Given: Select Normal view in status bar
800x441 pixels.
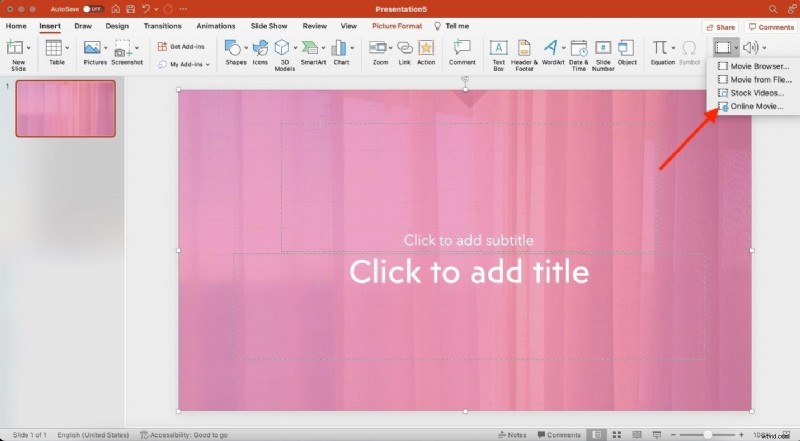Looking at the screenshot, I should (x=596, y=434).
